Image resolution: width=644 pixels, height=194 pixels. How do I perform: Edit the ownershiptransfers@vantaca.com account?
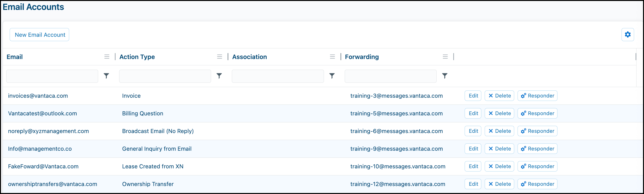[x=473, y=184]
